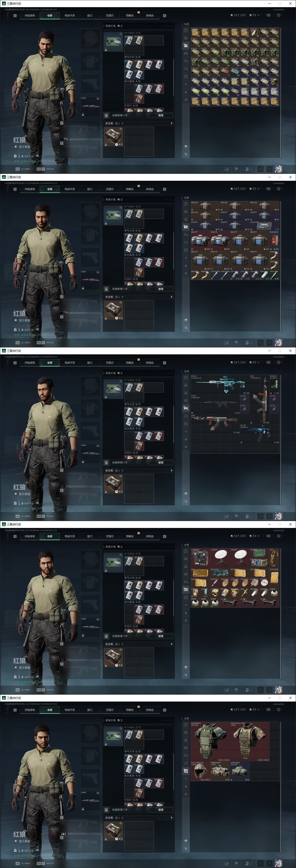Select red first-aid kit in medical-items warehouse

coord(275,241)
